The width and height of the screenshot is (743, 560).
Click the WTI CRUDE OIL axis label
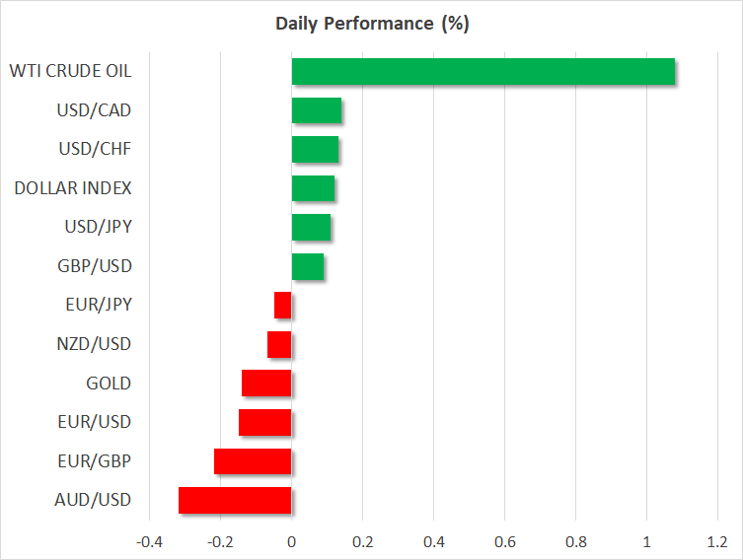(70, 71)
